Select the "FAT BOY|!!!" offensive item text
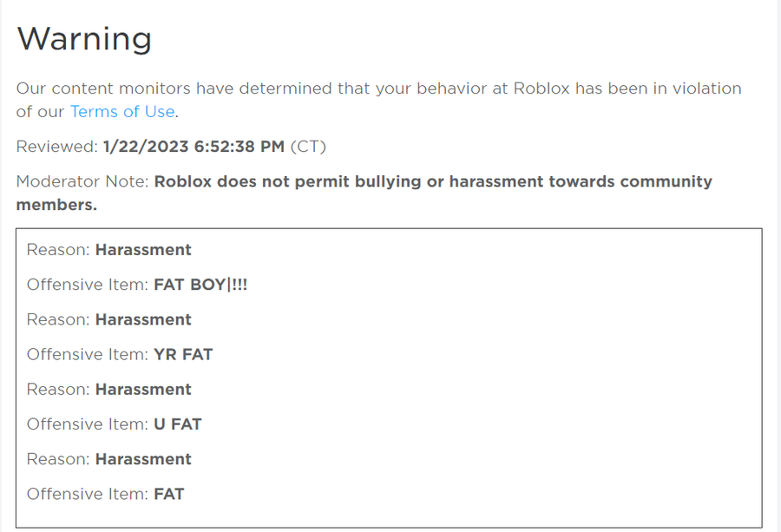 point(200,285)
